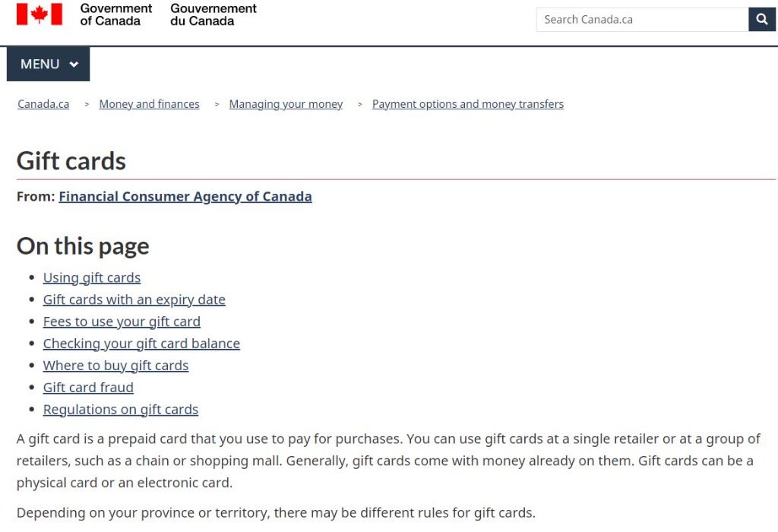Viewport: 778px width, 532px height.
Task: Open the Gift card fraud link
Action: tap(88, 388)
